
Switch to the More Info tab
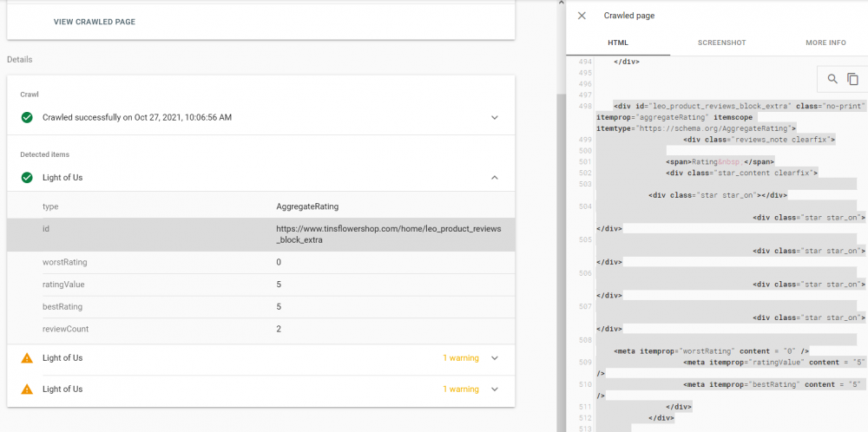click(x=825, y=43)
